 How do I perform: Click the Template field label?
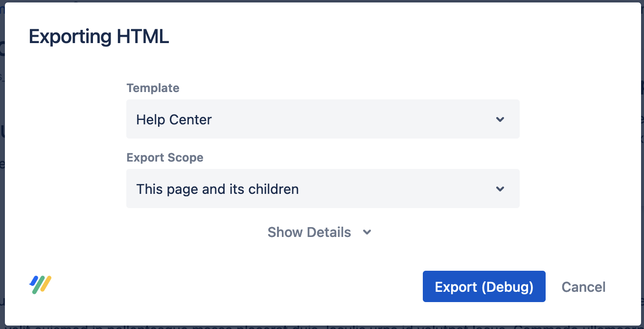pos(153,88)
